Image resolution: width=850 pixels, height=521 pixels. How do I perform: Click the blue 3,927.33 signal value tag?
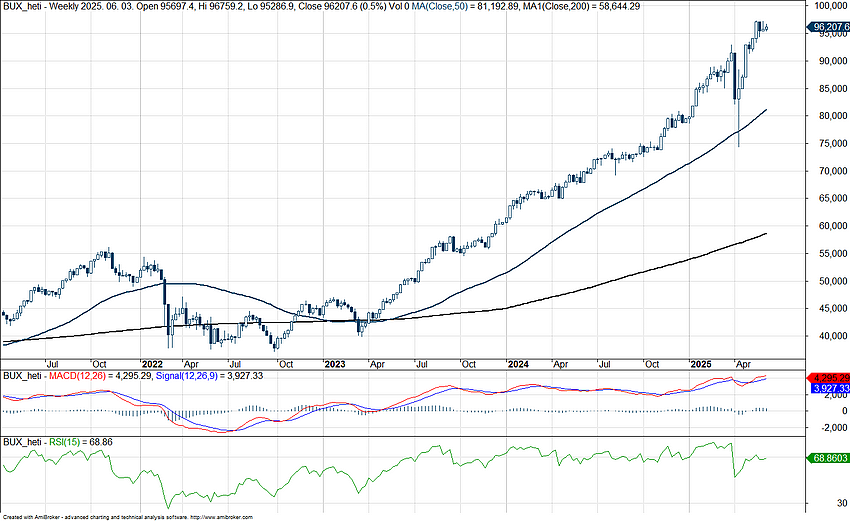click(830, 389)
